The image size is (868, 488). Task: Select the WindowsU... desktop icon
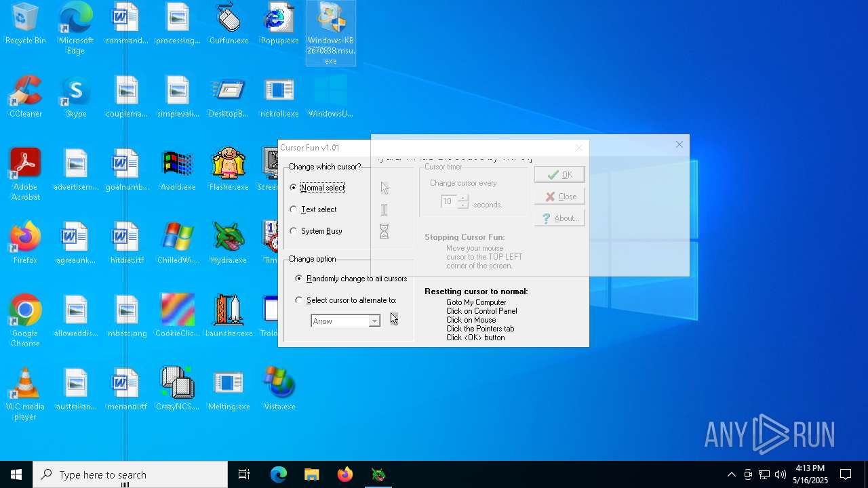(x=331, y=98)
